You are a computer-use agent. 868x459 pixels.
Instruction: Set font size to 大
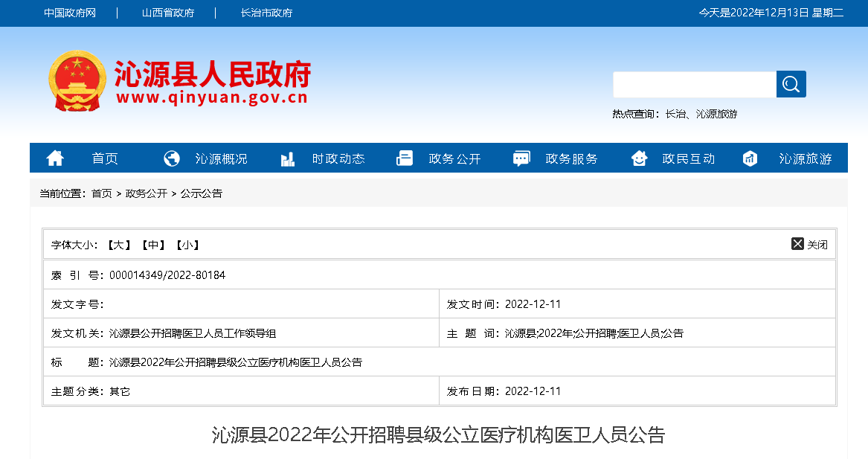point(119,245)
